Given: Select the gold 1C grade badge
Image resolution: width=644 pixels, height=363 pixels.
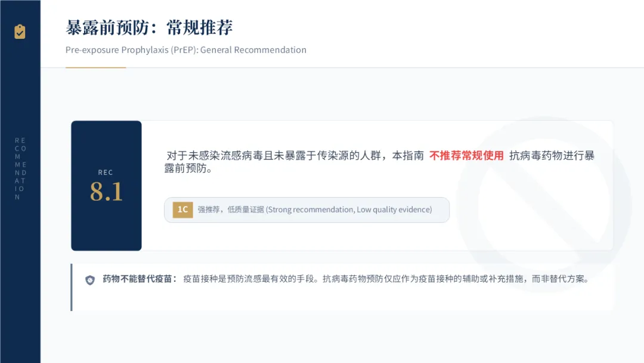Looking at the screenshot, I should pos(183,210).
